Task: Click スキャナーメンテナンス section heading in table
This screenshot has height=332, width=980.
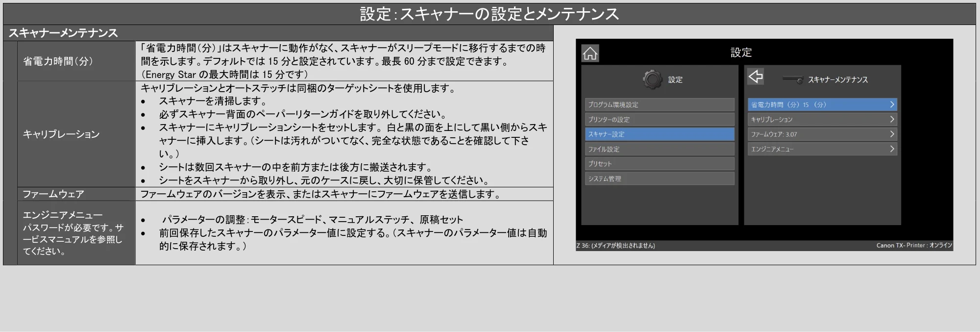Action: click(x=63, y=33)
